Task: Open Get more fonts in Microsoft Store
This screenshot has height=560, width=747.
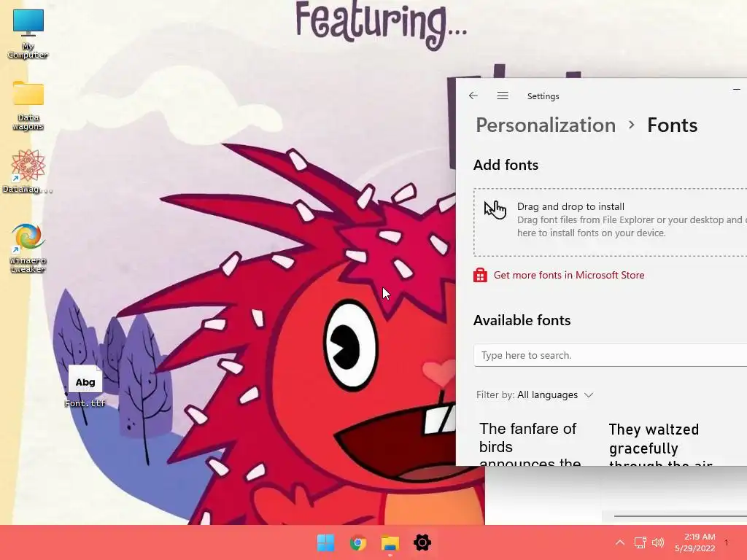Action: [x=569, y=275]
